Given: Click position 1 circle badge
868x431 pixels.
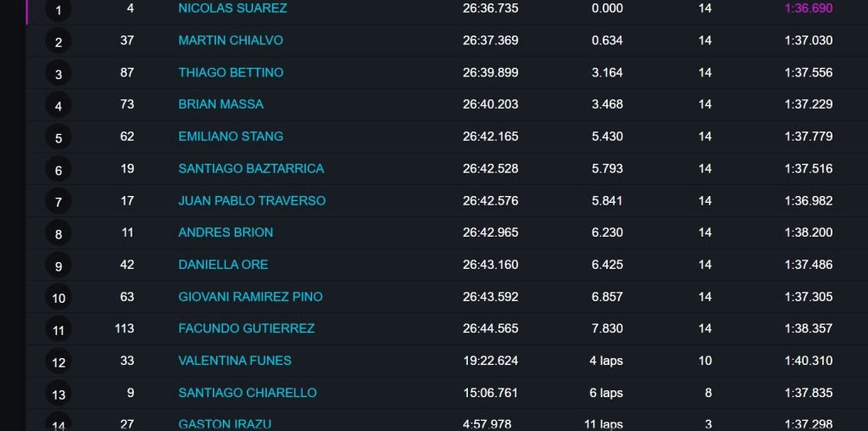Looking at the screenshot, I should click(x=58, y=9).
